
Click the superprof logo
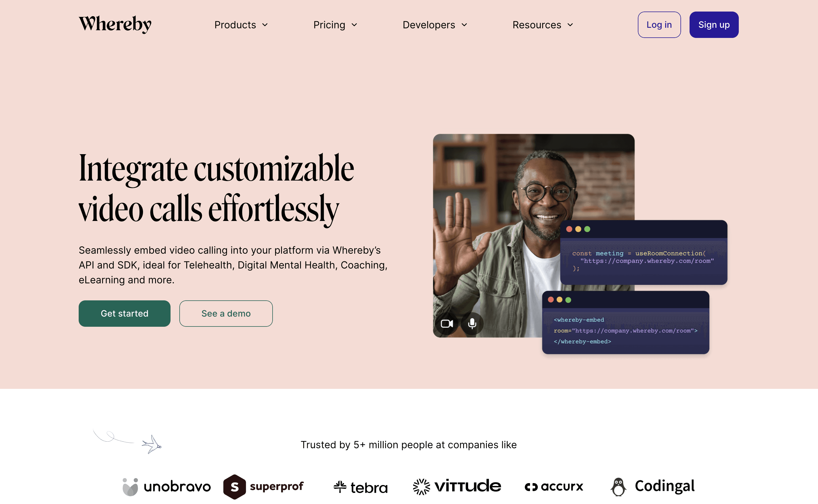point(263,487)
